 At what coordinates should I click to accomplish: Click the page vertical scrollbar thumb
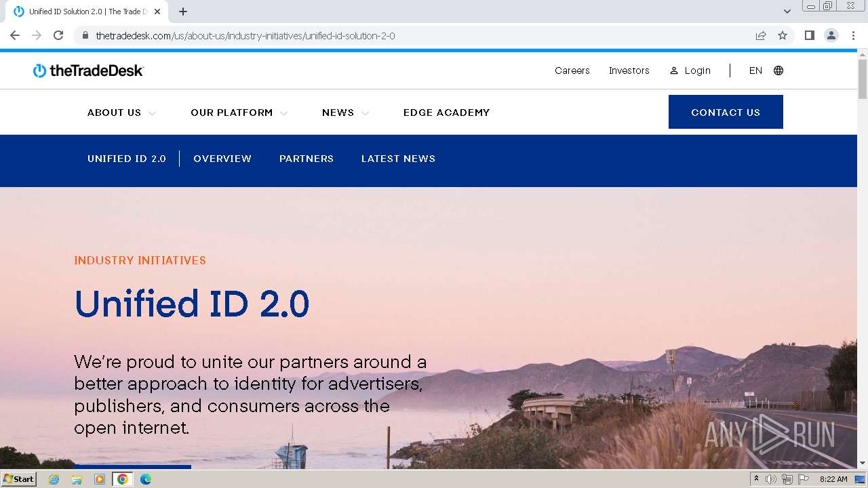[x=863, y=79]
